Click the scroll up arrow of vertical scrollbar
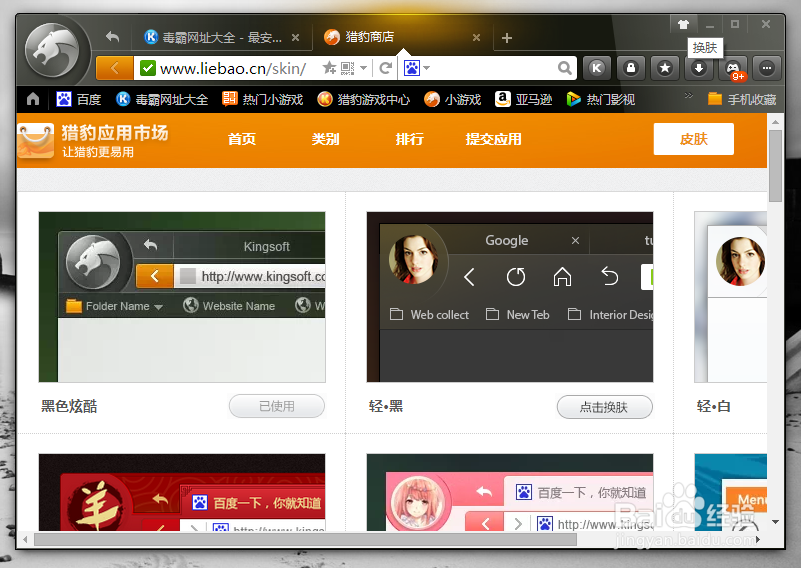Viewport: 801px width, 568px height. coord(775,122)
